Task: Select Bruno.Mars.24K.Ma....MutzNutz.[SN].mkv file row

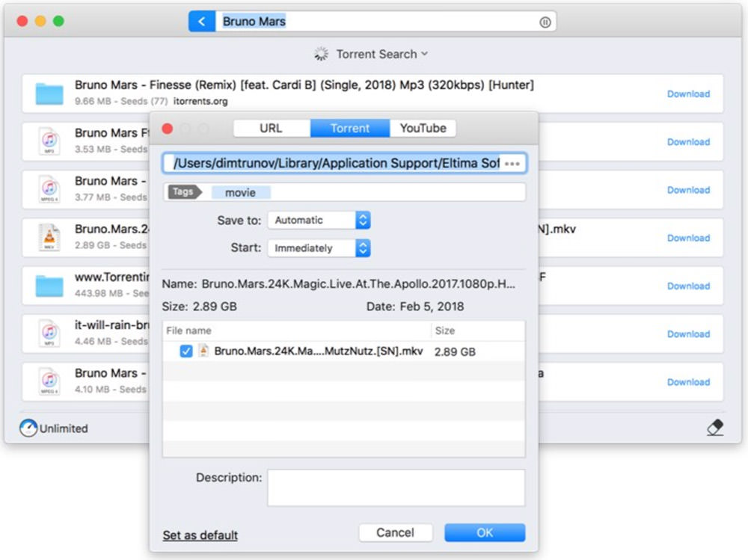Action: 343,351
